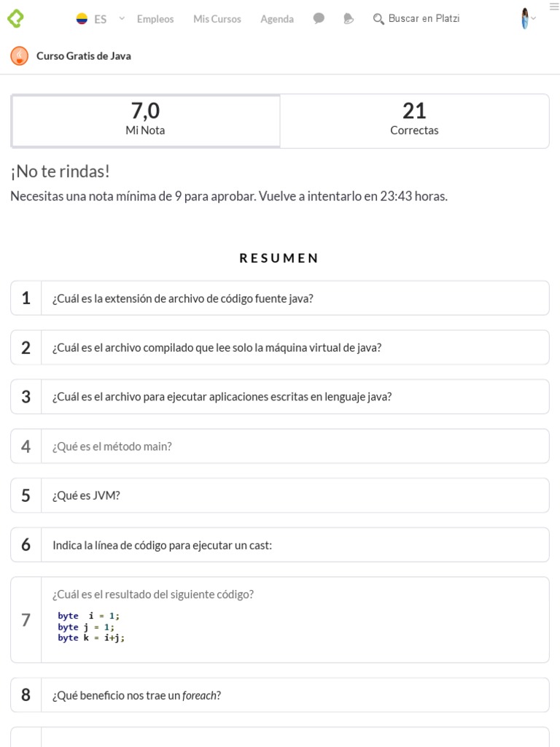The image size is (560, 747).
Task: Select the Correctas score tab
Action: [x=414, y=120]
